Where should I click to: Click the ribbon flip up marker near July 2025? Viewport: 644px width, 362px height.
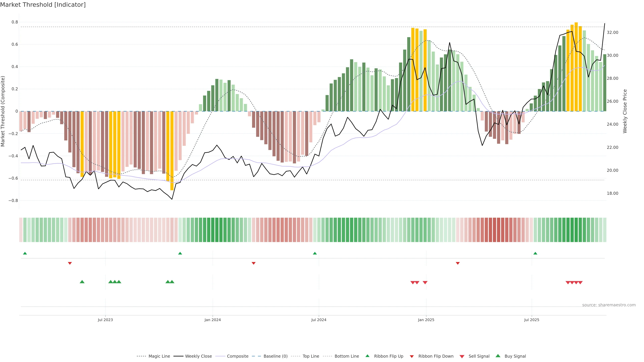[535, 253]
